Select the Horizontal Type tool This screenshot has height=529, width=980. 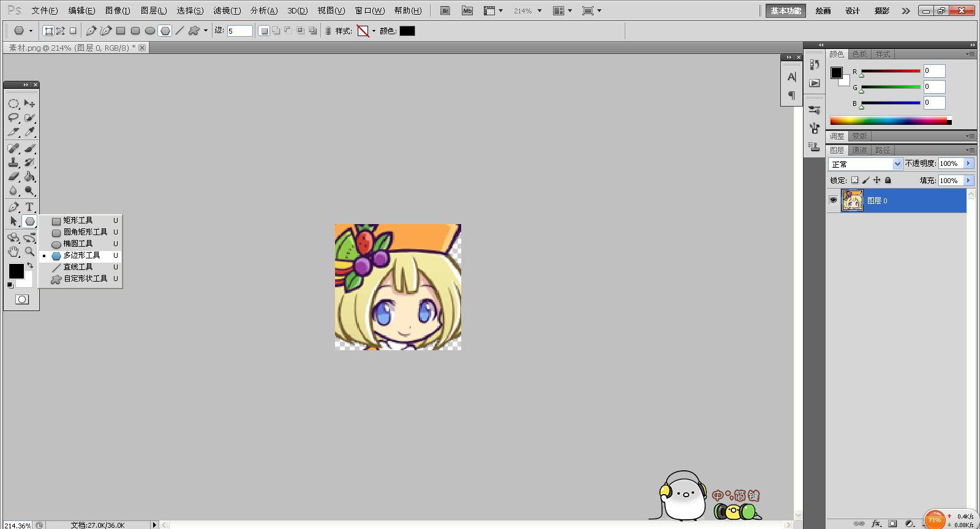29,207
